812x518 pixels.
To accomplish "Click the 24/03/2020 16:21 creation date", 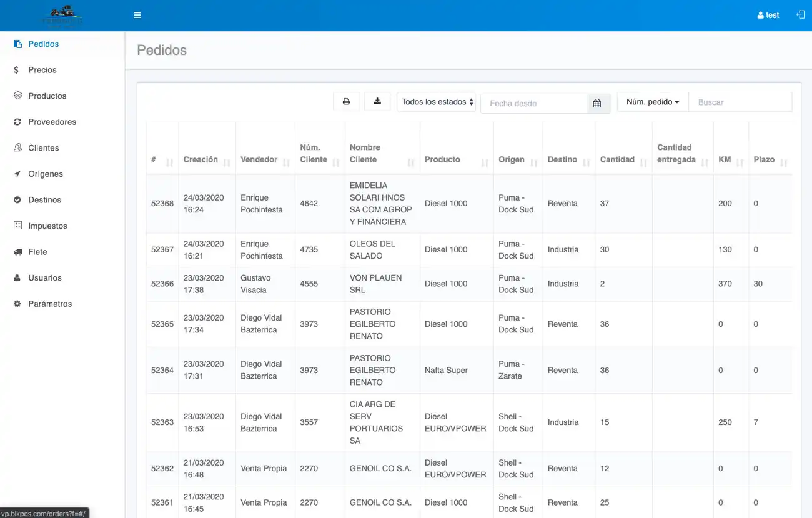I will [x=204, y=250].
